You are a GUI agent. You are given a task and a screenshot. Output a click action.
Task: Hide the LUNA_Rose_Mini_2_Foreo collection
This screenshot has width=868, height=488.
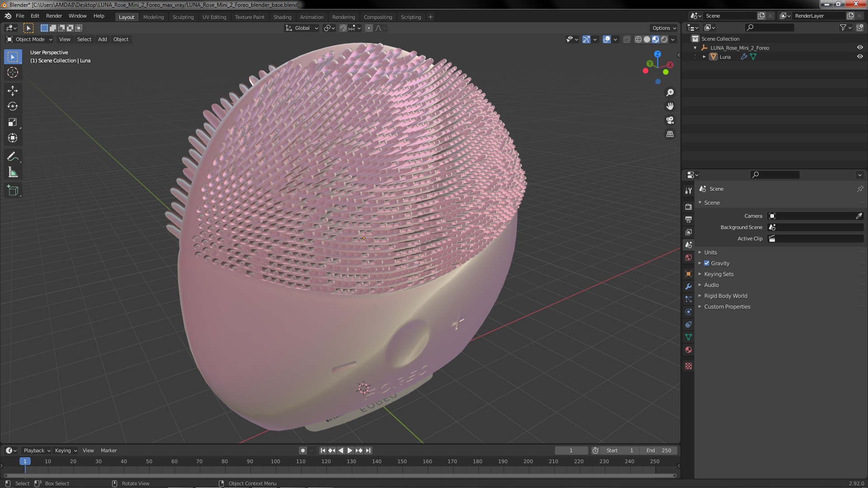coord(859,47)
